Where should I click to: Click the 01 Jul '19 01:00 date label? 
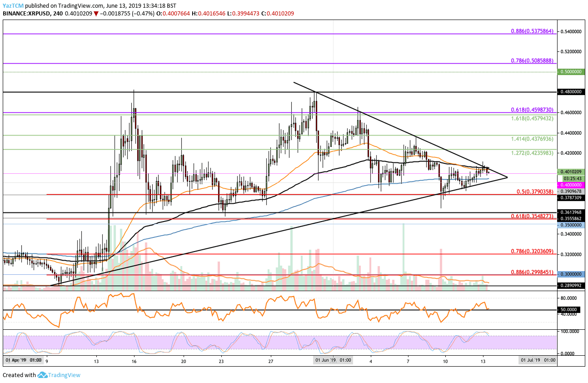[538, 360]
